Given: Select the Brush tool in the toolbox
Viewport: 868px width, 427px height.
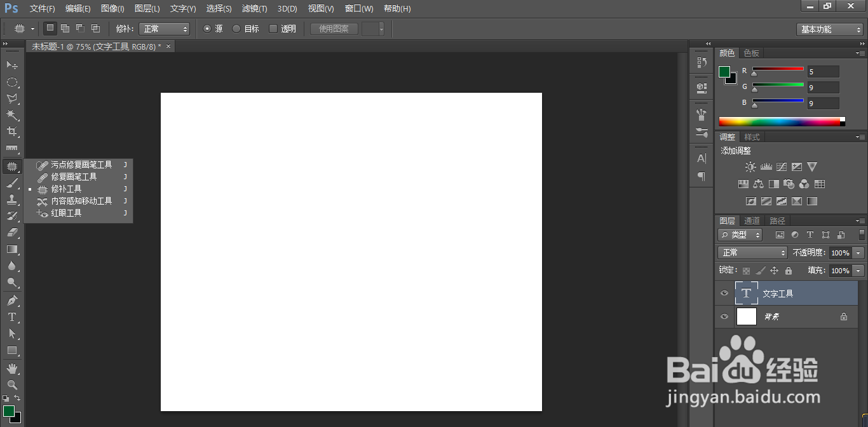Looking at the screenshot, I should click(x=12, y=183).
